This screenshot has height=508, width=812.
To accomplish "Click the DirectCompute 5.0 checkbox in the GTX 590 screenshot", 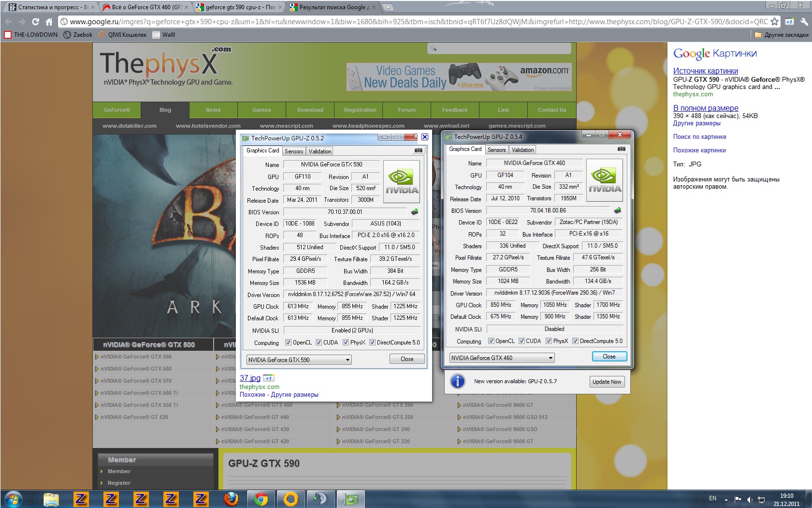I will [x=372, y=343].
